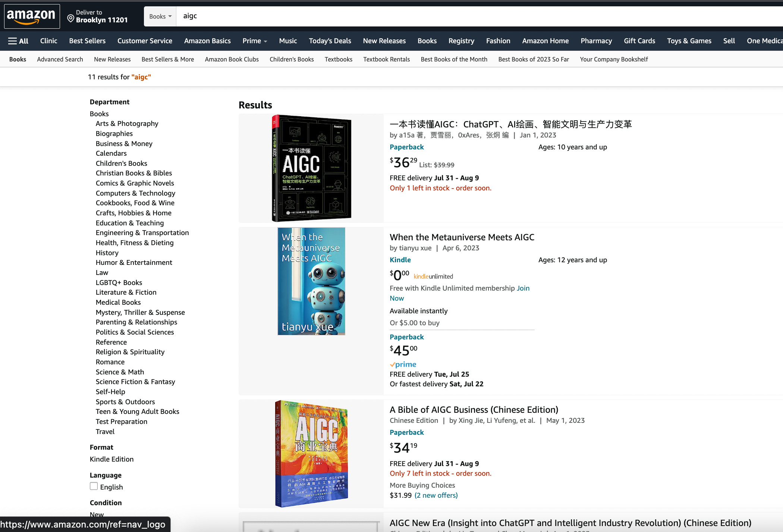
Task: Select Kindle format for the Metauniverse book
Action: click(400, 260)
